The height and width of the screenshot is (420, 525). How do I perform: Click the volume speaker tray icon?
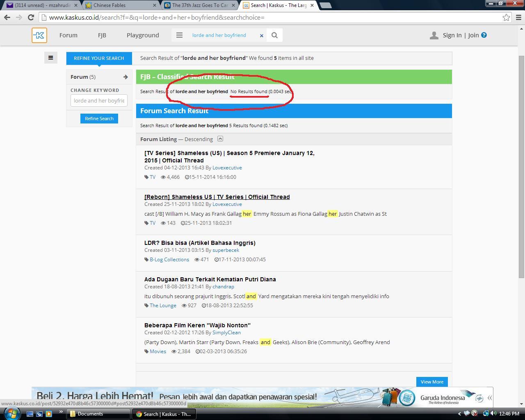click(493, 413)
